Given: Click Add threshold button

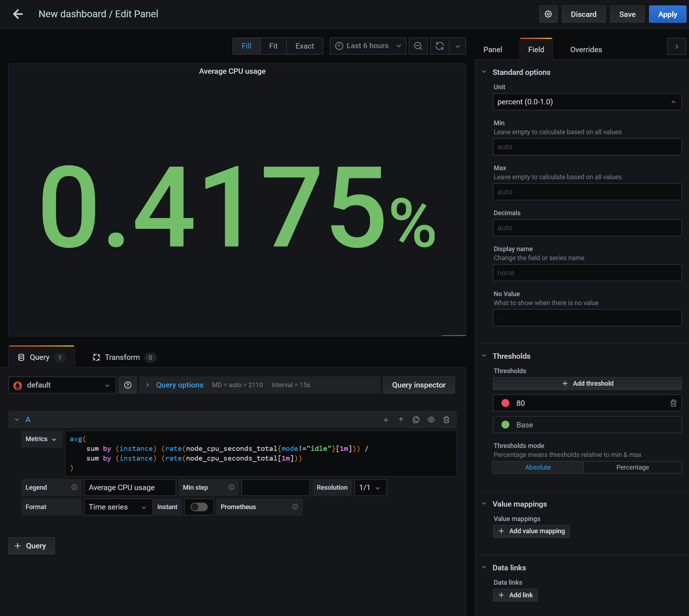Looking at the screenshot, I should click(587, 384).
